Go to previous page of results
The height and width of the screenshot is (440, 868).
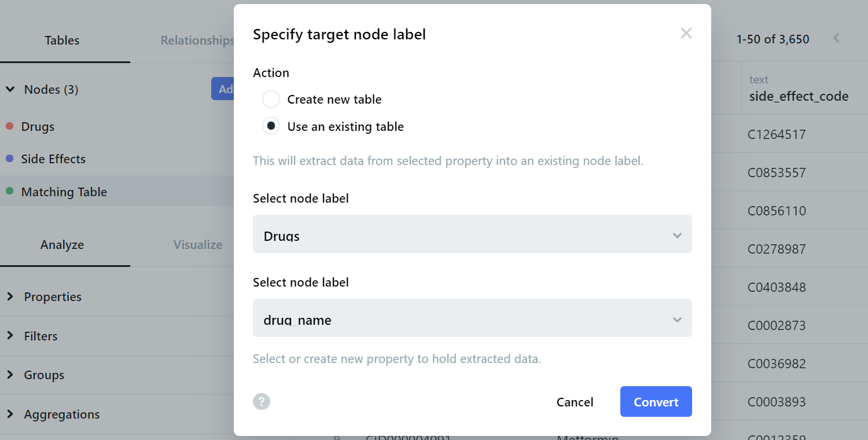[x=836, y=39]
